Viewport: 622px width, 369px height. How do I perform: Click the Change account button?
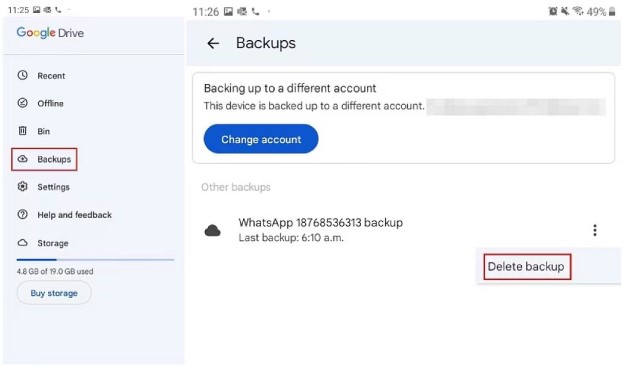pos(261,139)
